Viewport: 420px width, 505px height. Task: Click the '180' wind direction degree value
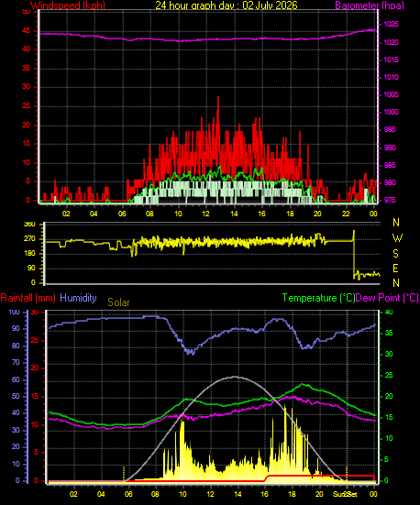[x=29, y=254]
